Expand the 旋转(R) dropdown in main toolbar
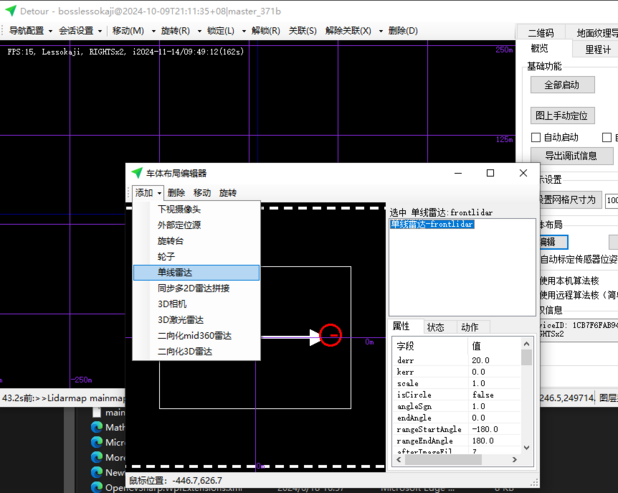Screen dimensions: 618x493 [175, 31]
